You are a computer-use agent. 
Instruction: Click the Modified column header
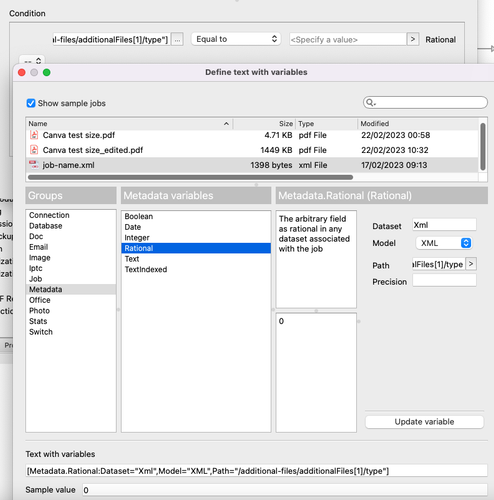[418, 124]
